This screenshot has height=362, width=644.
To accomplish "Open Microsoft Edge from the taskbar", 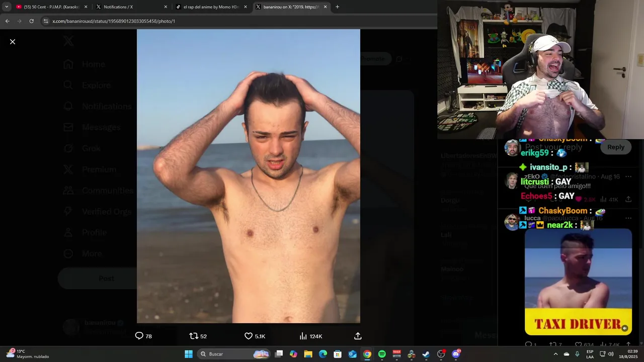I will pyautogui.click(x=323, y=354).
